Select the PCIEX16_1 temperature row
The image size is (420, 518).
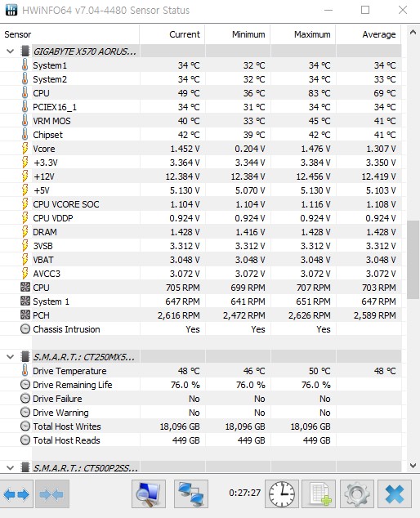point(200,107)
